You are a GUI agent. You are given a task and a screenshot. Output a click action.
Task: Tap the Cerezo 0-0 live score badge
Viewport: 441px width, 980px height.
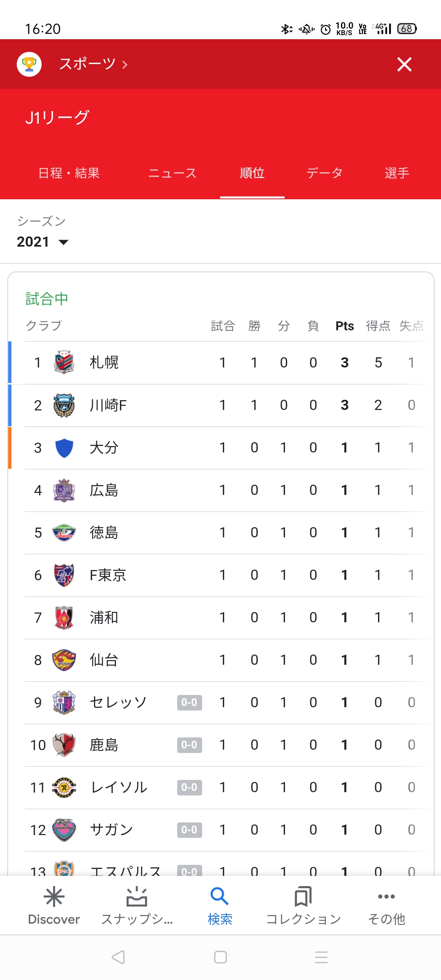point(189,702)
